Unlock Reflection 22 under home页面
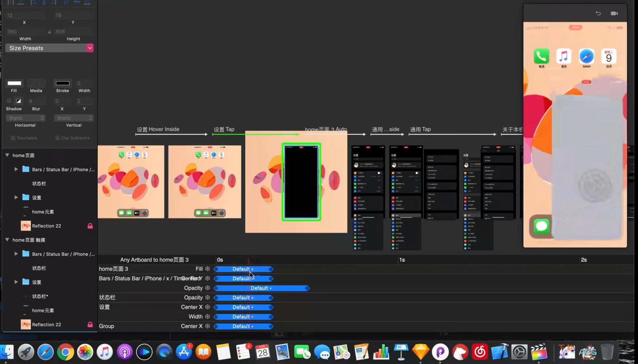The width and height of the screenshot is (638, 364). click(x=90, y=226)
